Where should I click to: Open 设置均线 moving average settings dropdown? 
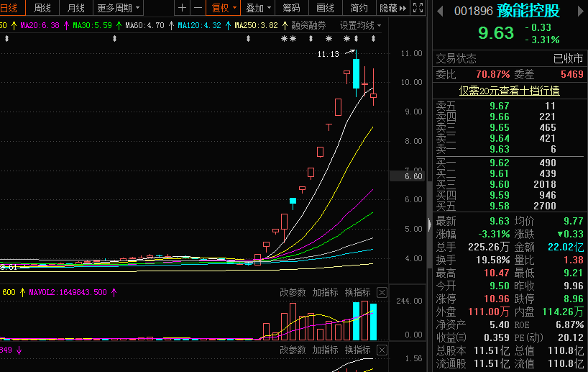pos(360,25)
